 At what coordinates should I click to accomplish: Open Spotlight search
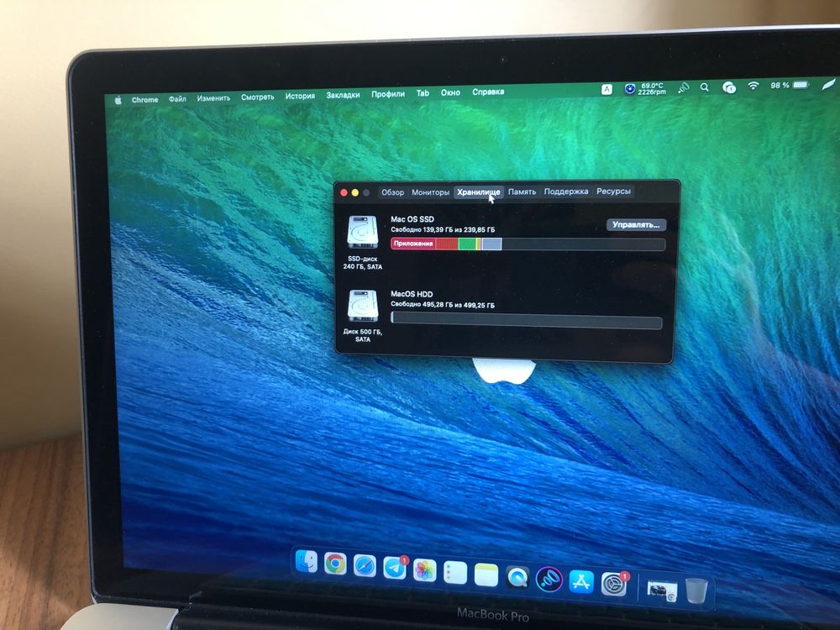pos(705,87)
